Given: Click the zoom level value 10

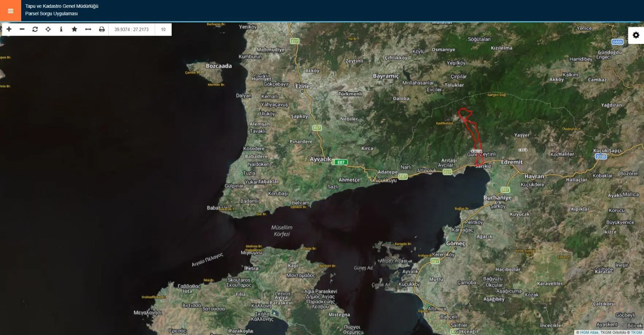Looking at the screenshot, I should (163, 30).
